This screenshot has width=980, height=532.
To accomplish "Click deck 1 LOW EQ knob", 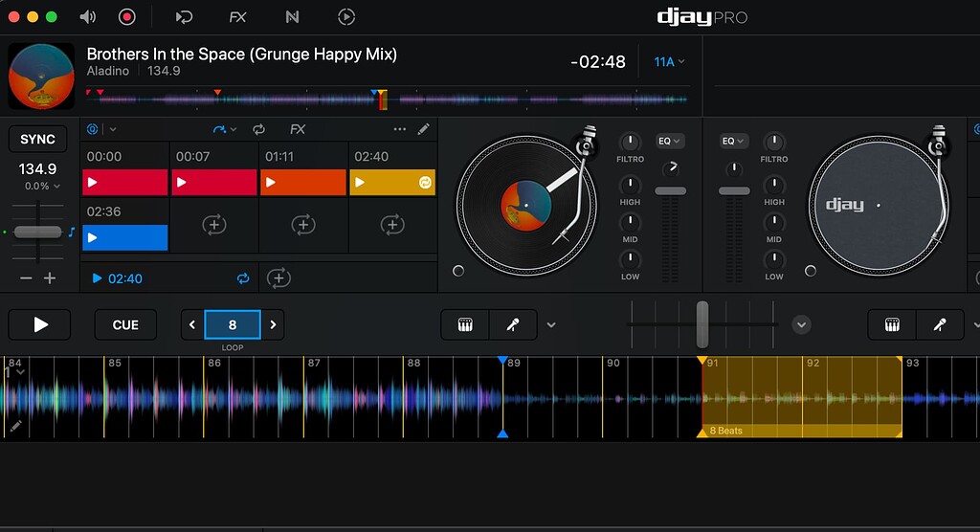I will tap(630, 259).
